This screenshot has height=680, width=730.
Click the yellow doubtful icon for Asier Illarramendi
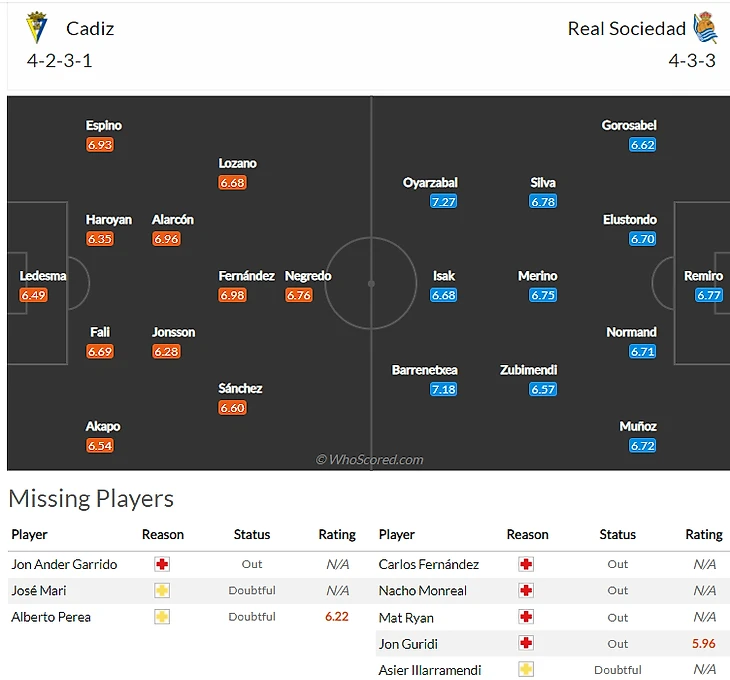point(526,670)
